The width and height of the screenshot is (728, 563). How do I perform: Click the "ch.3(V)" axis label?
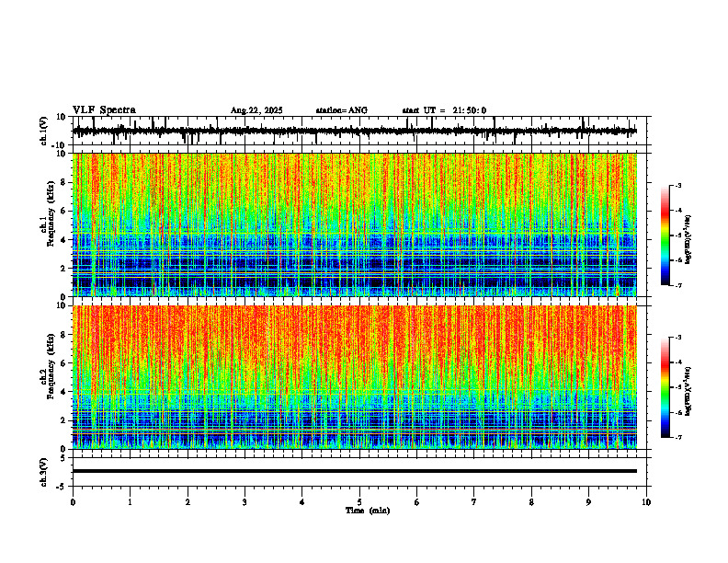click(44, 472)
